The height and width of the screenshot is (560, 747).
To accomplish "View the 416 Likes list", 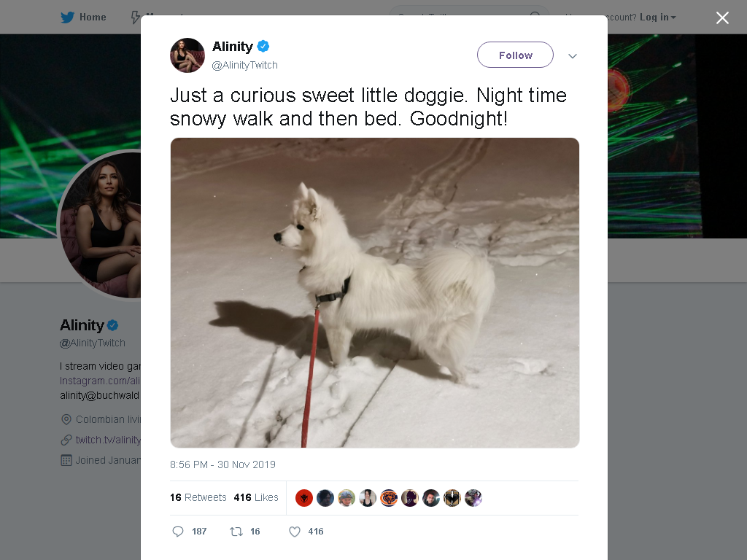I will [256, 497].
